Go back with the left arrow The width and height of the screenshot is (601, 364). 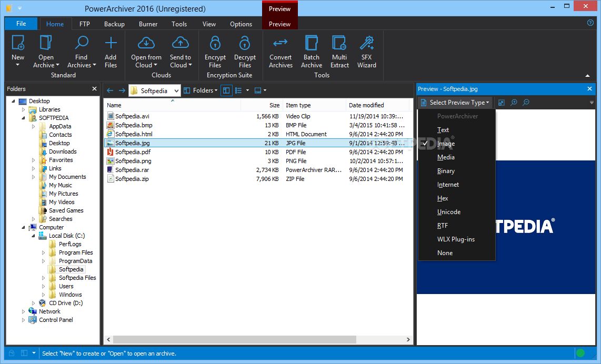[x=110, y=90]
